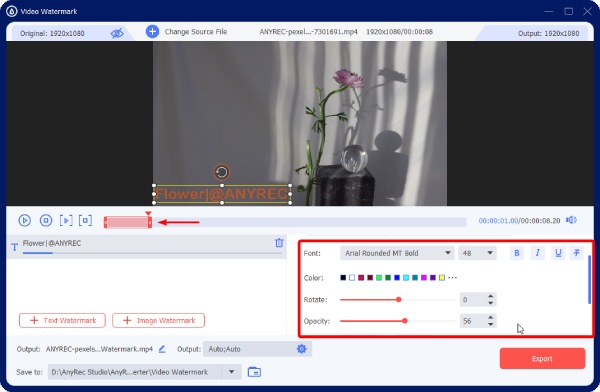Pick the dark maroon color swatch

pyautogui.click(x=370, y=278)
